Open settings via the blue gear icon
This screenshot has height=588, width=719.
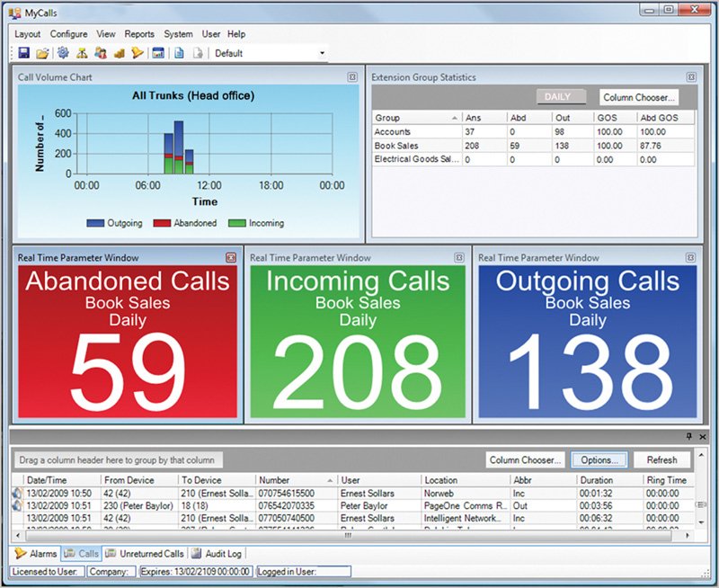pyautogui.click(x=63, y=53)
